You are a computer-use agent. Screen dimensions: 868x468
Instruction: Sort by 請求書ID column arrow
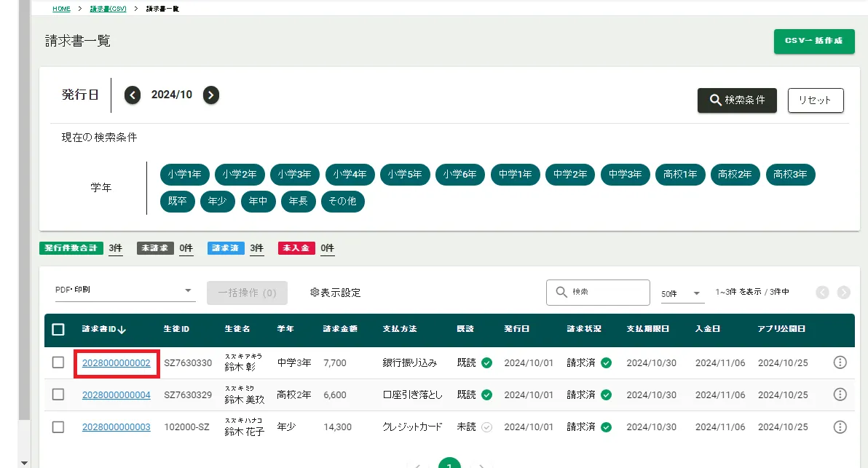click(x=122, y=329)
